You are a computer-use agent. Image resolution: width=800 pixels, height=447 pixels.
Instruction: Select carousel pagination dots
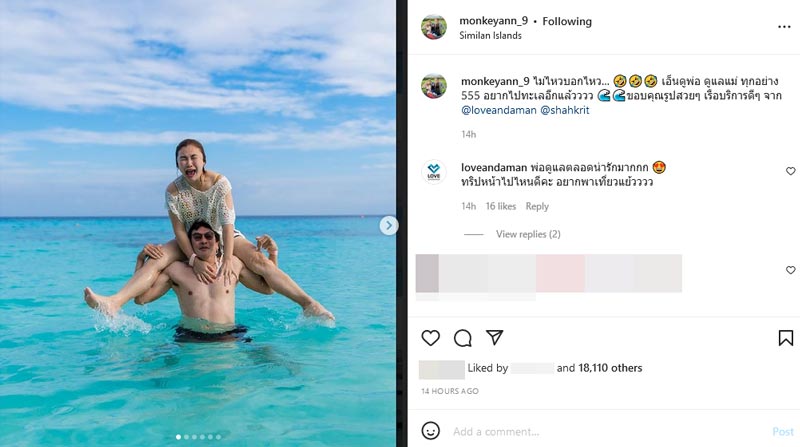click(x=198, y=437)
